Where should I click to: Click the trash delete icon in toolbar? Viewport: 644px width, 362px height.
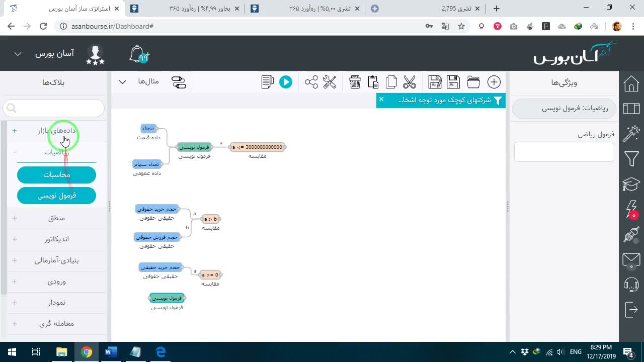[x=355, y=82]
